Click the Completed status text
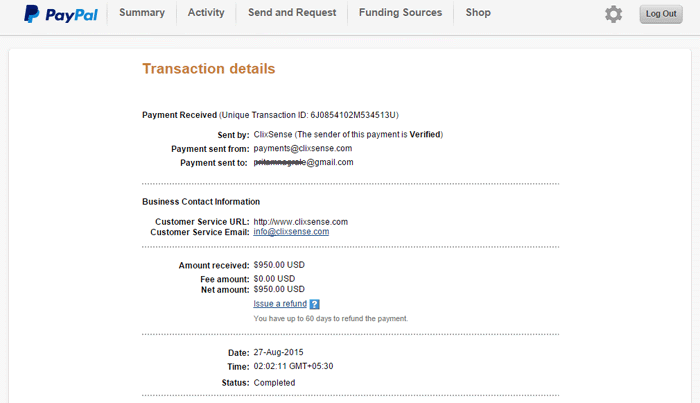 click(x=274, y=383)
